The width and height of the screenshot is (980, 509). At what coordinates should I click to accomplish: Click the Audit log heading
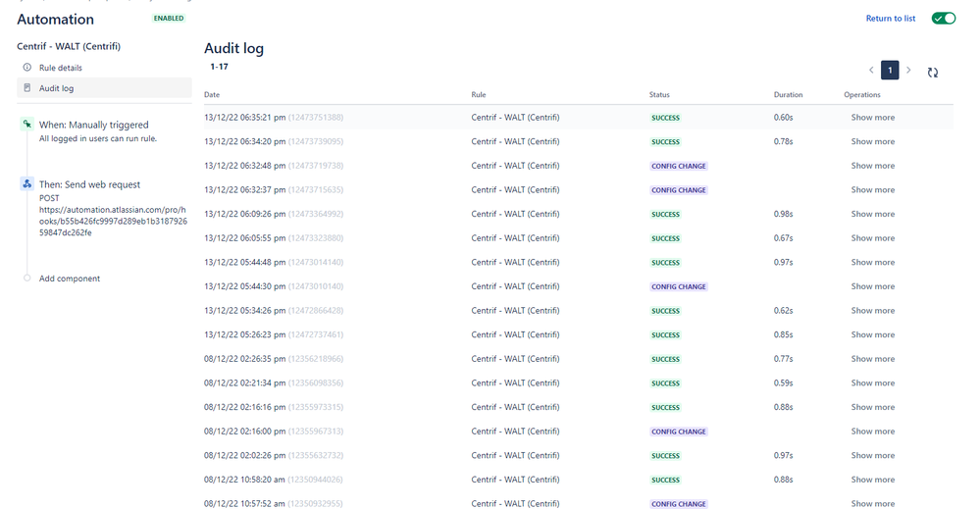click(233, 48)
